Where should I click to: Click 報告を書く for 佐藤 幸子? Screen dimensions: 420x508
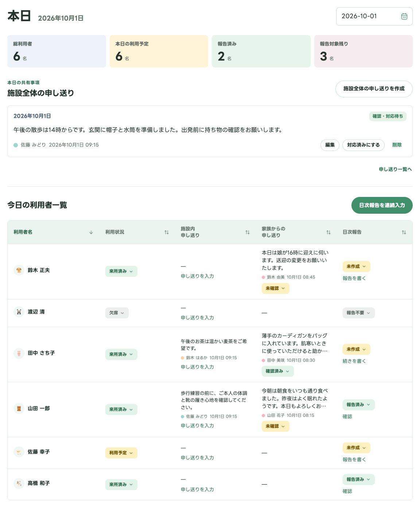[354, 459]
